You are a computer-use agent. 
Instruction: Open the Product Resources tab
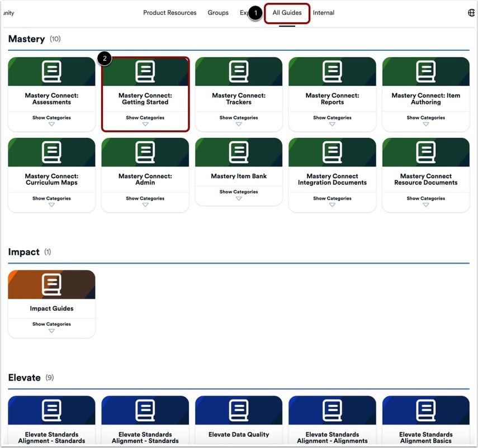170,13
